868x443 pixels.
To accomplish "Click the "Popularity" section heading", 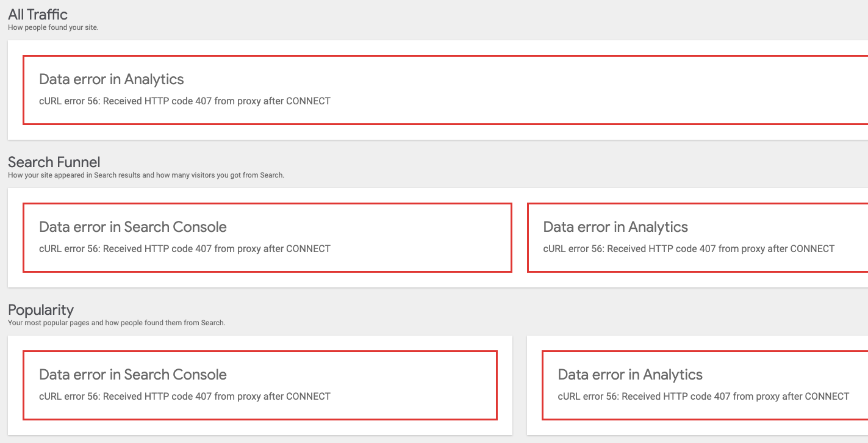I will click(41, 310).
